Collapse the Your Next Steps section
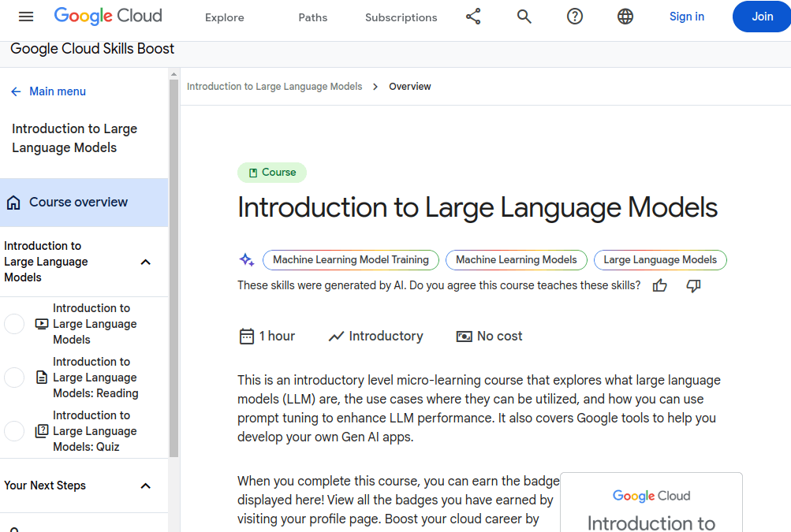The image size is (791, 532). [145, 485]
